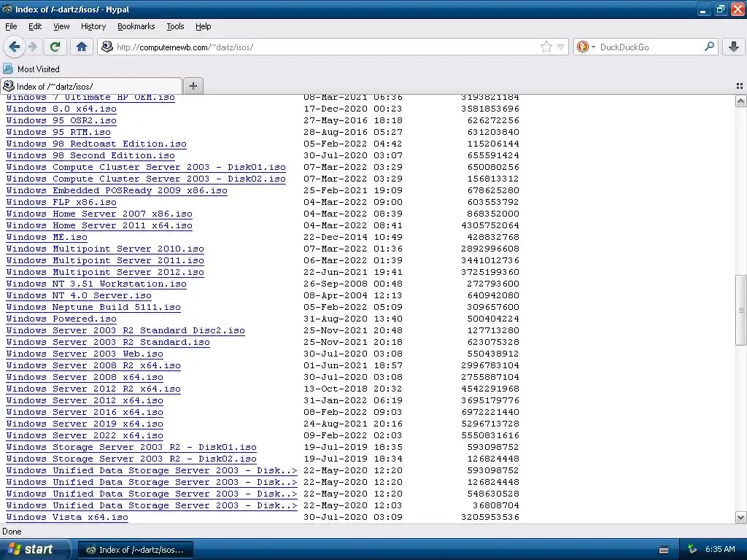Open the Windows 95 RTM.iso link
The height and width of the screenshot is (560, 747).
pos(58,133)
